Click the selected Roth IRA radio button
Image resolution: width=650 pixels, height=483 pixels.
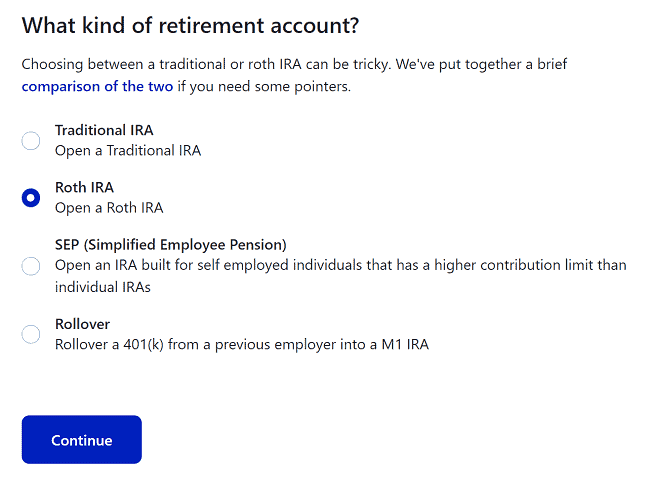tap(31, 198)
